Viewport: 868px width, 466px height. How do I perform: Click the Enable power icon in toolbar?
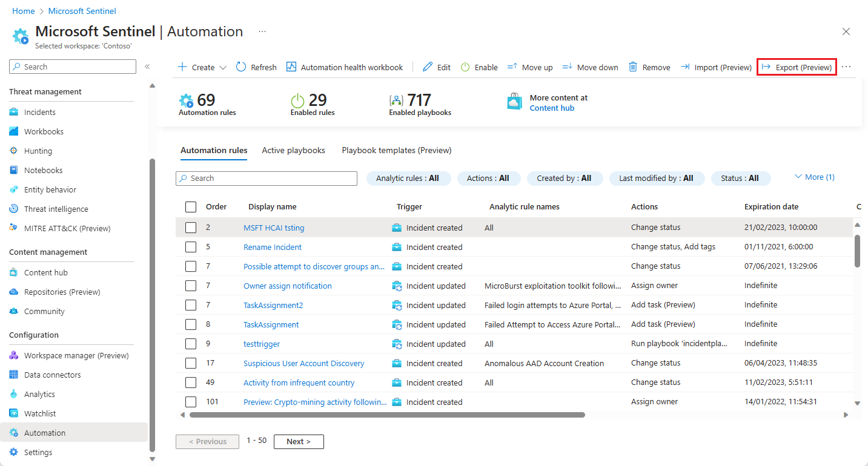[465, 67]
